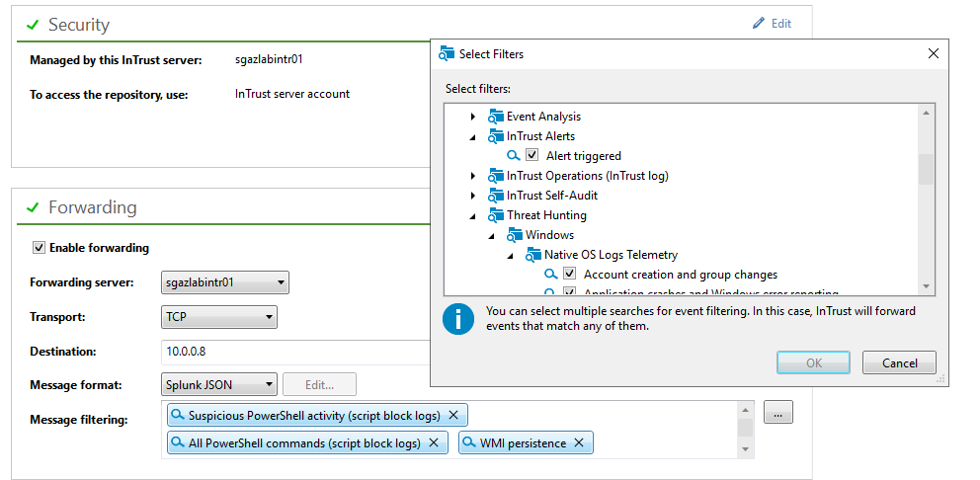This screenshot has height=480, width=980.
Task: Click the filter tree scrollbar up arrow
Action: click(x=926, y=113)
